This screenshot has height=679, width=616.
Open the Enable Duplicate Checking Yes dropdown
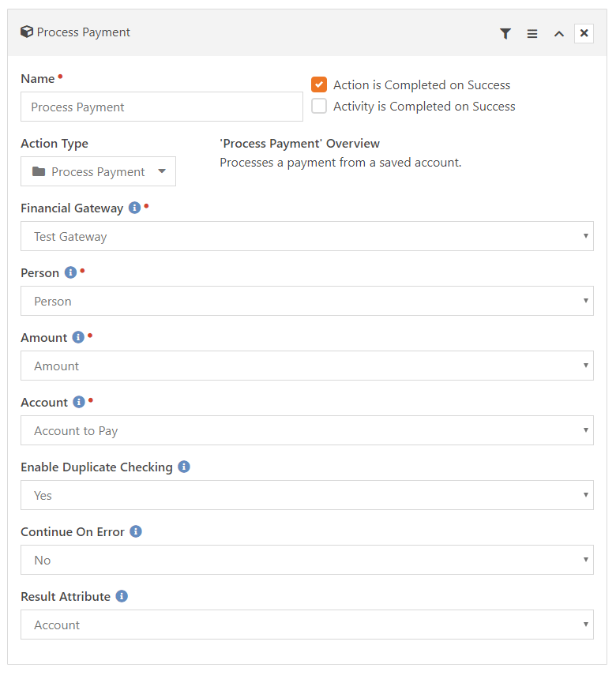(307, 495)
